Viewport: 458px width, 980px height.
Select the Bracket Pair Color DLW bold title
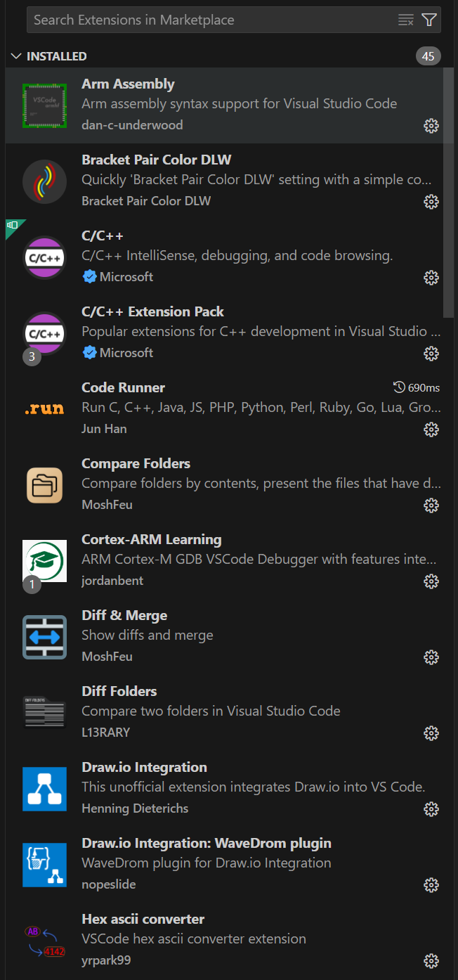(x=156, y=160)
